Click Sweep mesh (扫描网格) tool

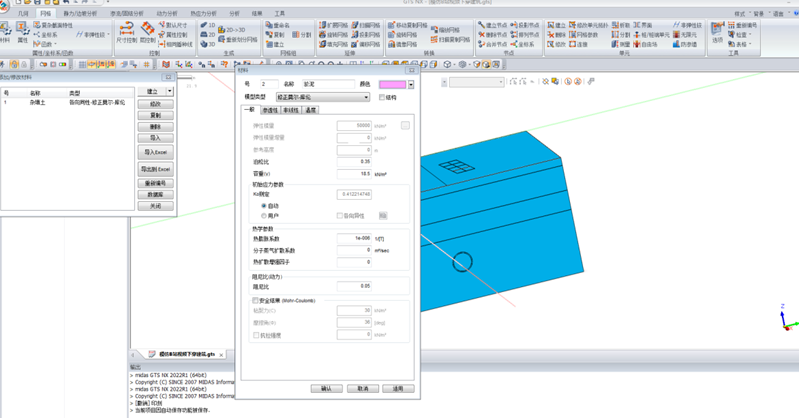366,25
